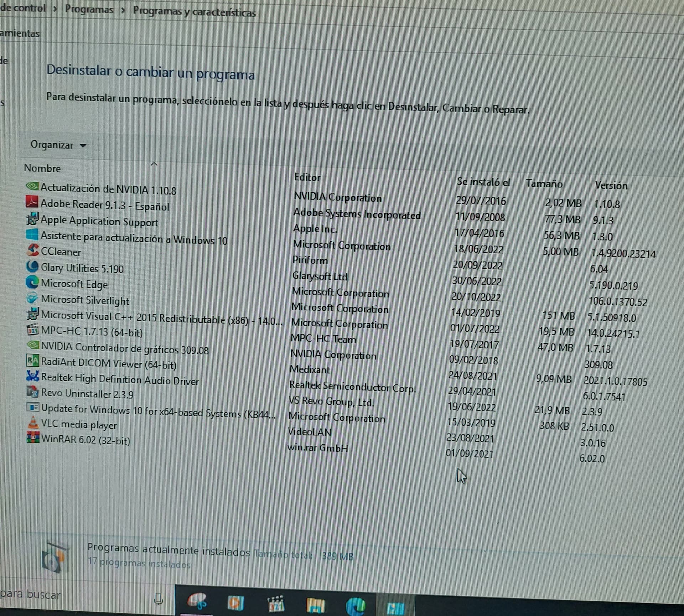Click the Glary Utilities 5.190 icon
Image resolution: width=684 pixels, height=616 pixels.
pyautogui.click(x=32, y=266)
